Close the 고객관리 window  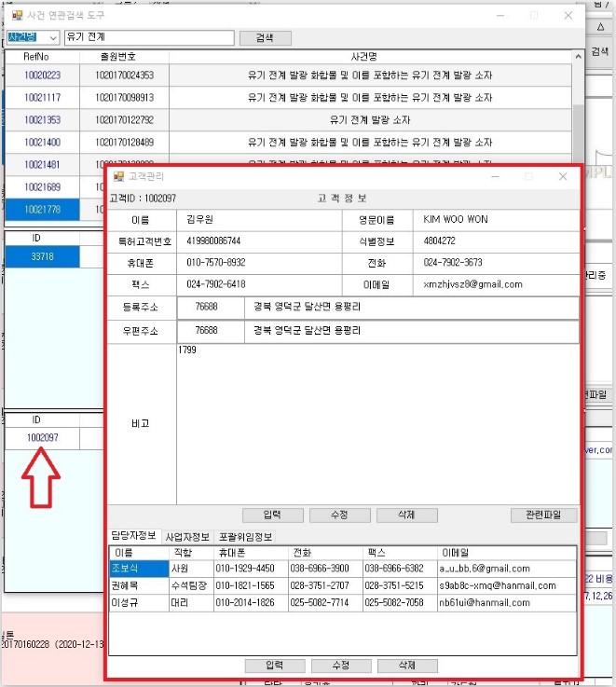563,176
